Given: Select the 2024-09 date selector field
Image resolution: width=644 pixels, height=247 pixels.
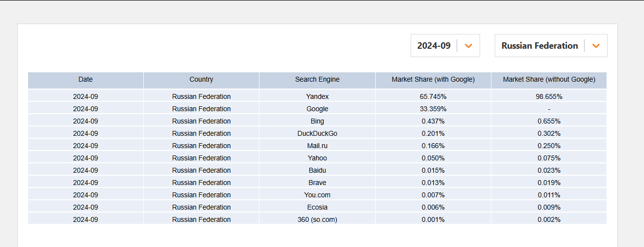Looking at the screenshot, I should 445,46.
